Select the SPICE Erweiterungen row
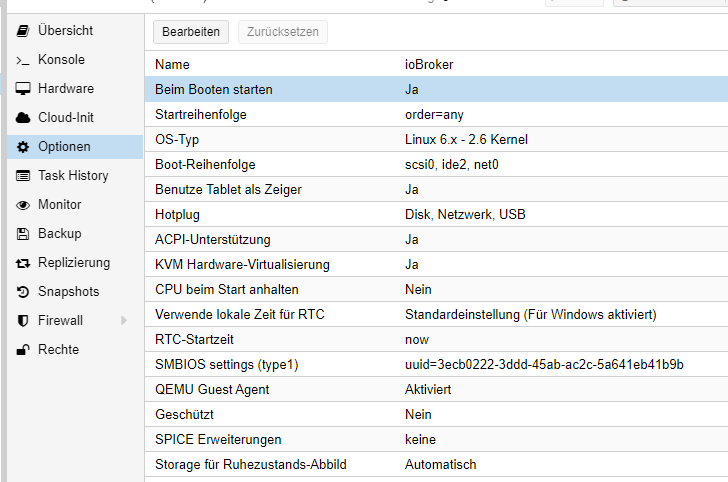 click(x=436, y=440)
